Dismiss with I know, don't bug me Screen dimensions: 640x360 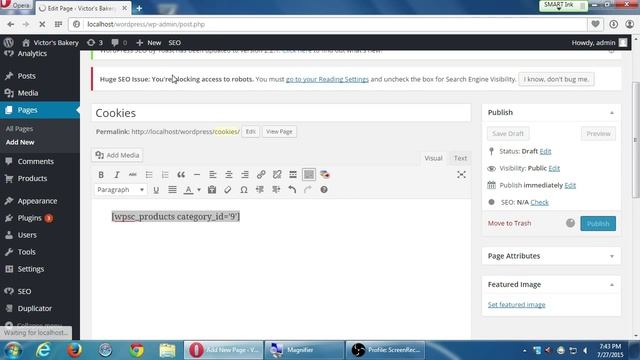[x=556, y=79]
